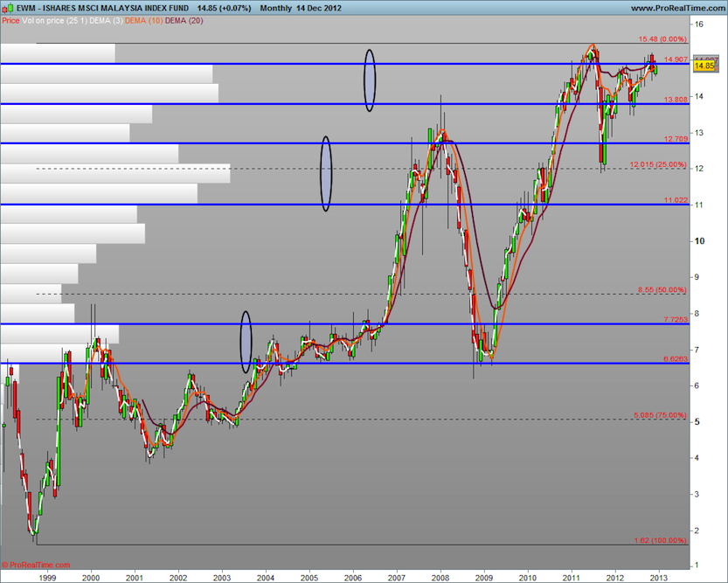Click the 15.48 (0.00%) retracement label
Screen dimensions: 728x583
pos(662,39)
